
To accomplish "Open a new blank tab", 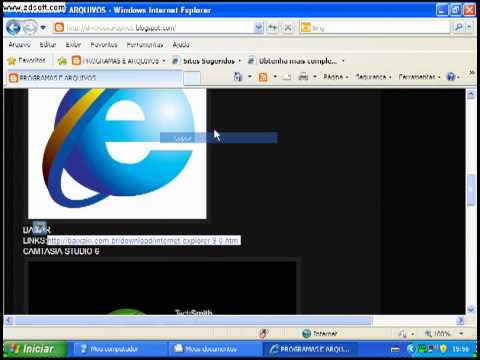I will tap(192, 78).
